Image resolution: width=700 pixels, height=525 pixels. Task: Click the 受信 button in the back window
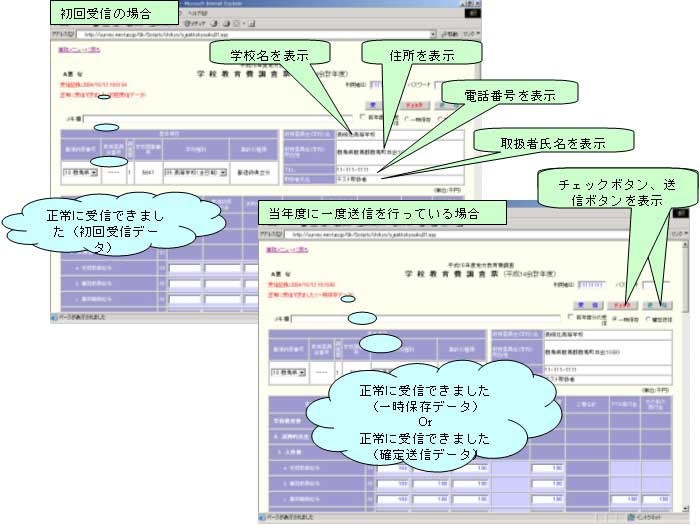tap(373, 106)
